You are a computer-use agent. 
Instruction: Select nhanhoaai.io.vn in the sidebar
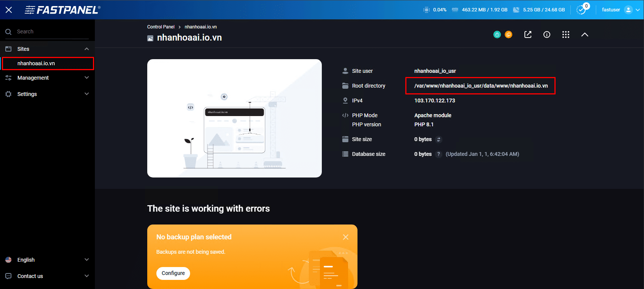pos(48,63)
